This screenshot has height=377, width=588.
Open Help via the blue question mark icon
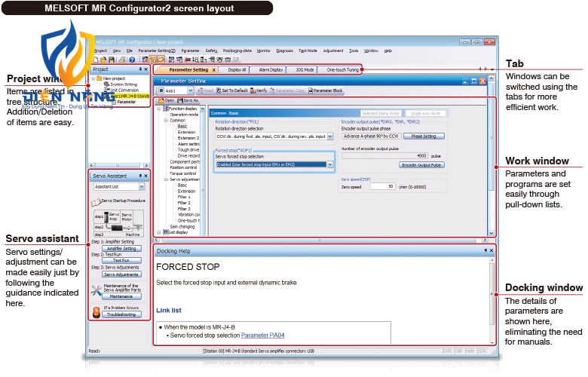pos(132,60)
